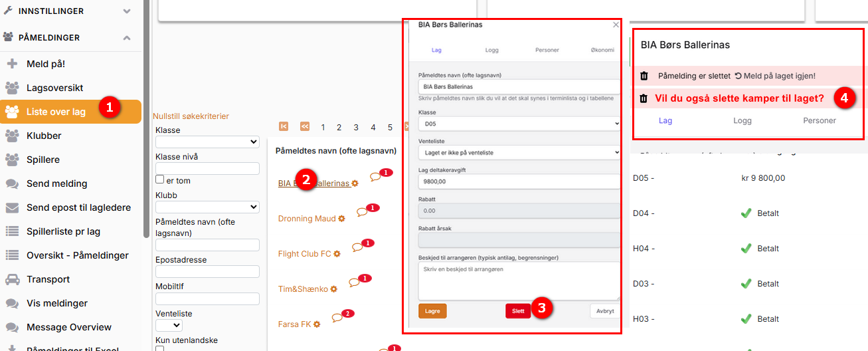Click trash icon beside Påmelding er slettet
The height and width of the screenshot is (351, 868).
[644, 76]
